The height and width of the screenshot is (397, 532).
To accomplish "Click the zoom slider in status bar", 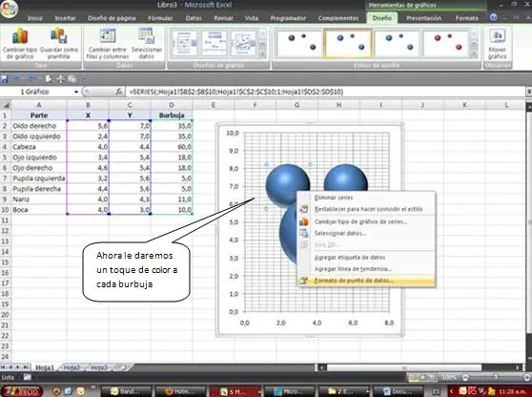I will (x=496, y=377).
